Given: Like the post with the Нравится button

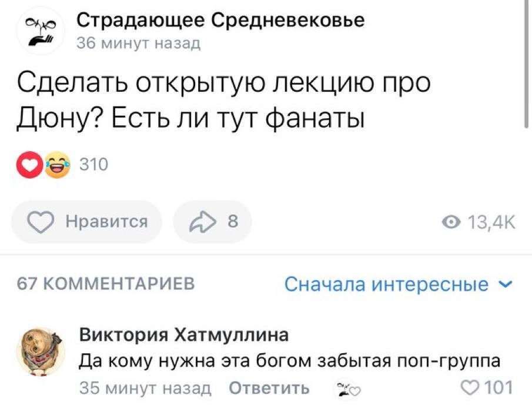Looking at the screenshot, I should tap(86, 222).
